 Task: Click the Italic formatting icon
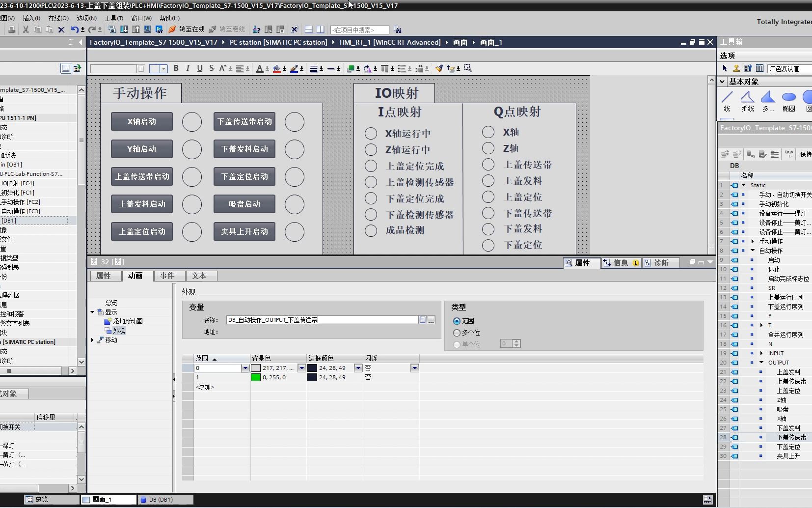pos(188,68)
